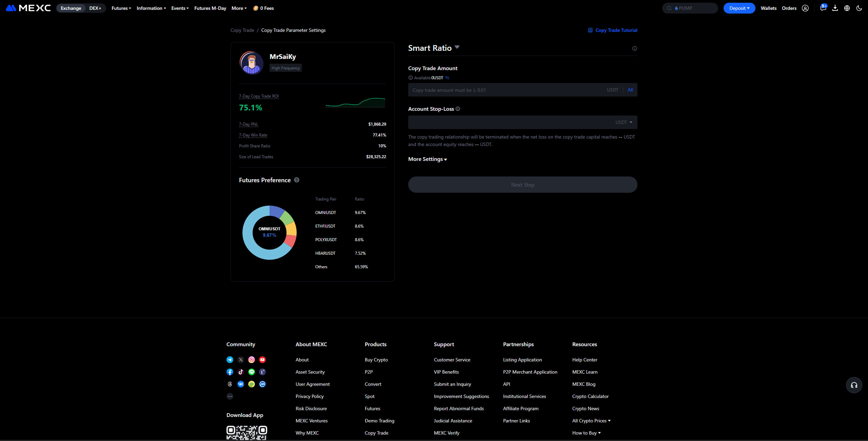The image size is (868, 441).
Task: Show more community links ellipsis icon
Action: coord(230,396)
